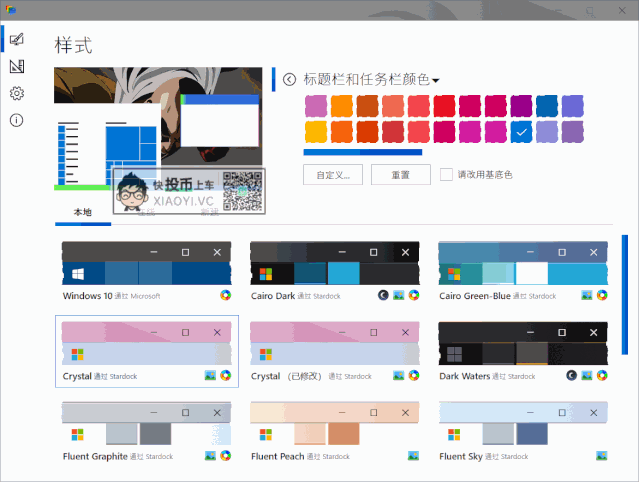This screenshot has height=482, width=639.
Task: Select the Dark Waters style thumbnail
Action: pyautogui.click(x=523, y=343)
